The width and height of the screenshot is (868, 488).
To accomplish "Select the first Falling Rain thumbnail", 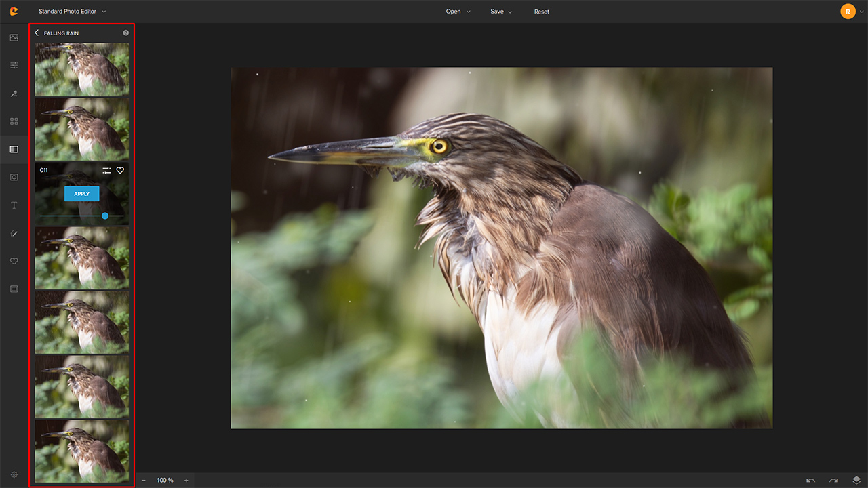I will click(81, 69).
